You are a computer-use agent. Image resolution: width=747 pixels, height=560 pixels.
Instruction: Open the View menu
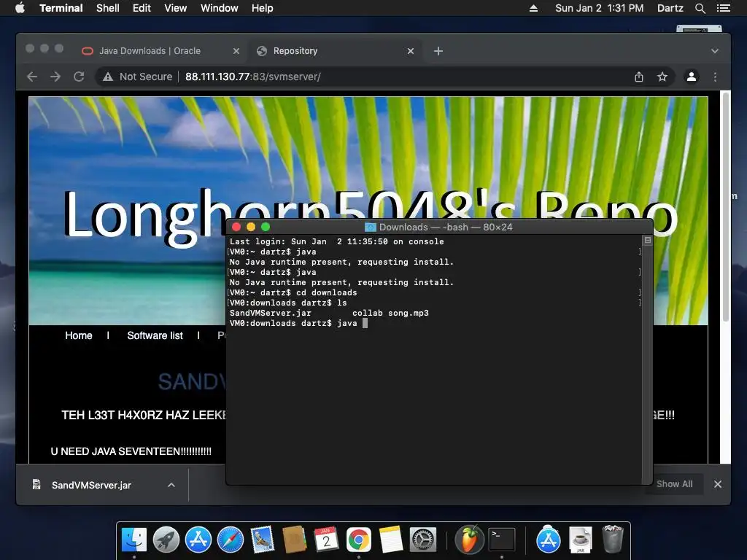click(175, 8)
